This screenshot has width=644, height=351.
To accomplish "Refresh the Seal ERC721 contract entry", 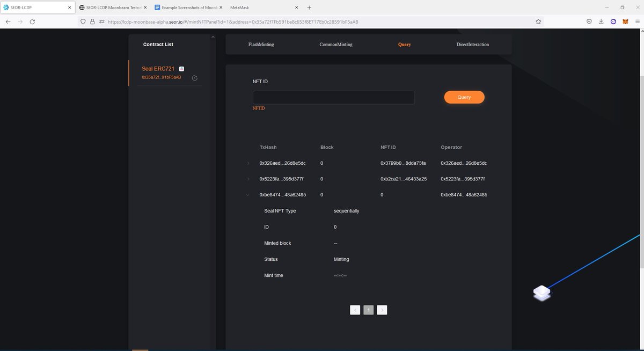I will pyautogui.click(x=195, y=78).
